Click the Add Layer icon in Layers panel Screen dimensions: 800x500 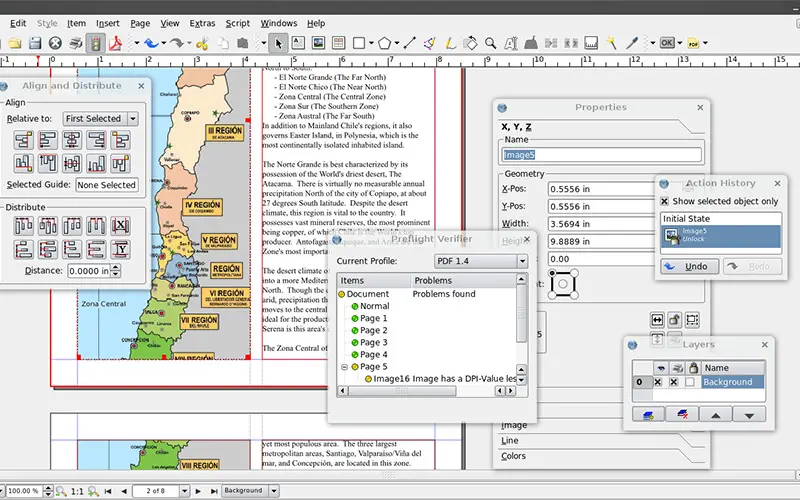coord(648,414)
